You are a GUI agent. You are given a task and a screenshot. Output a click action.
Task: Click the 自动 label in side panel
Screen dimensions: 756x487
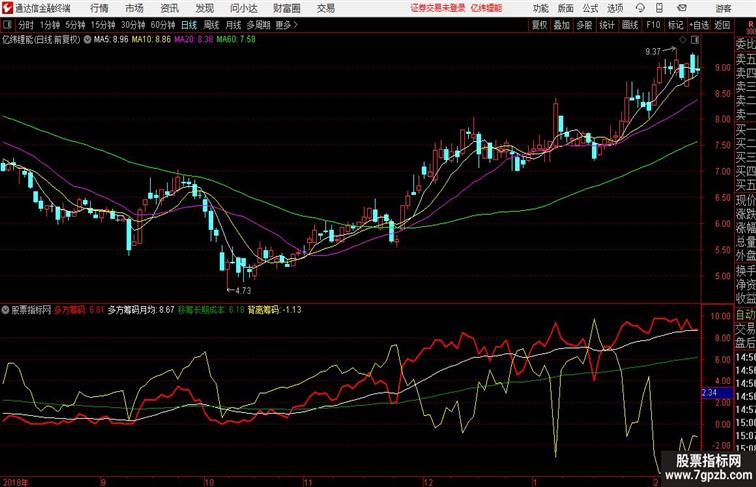point(745,315)
